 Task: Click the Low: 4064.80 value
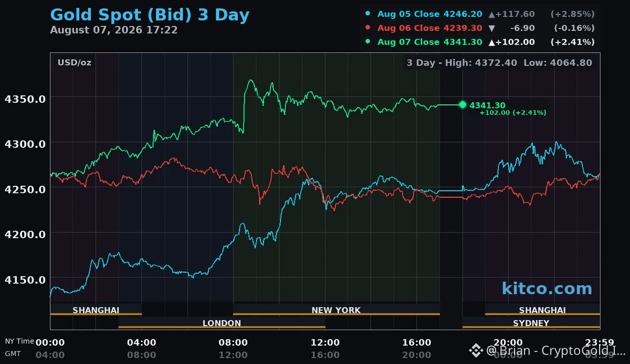tap(558, 62)
